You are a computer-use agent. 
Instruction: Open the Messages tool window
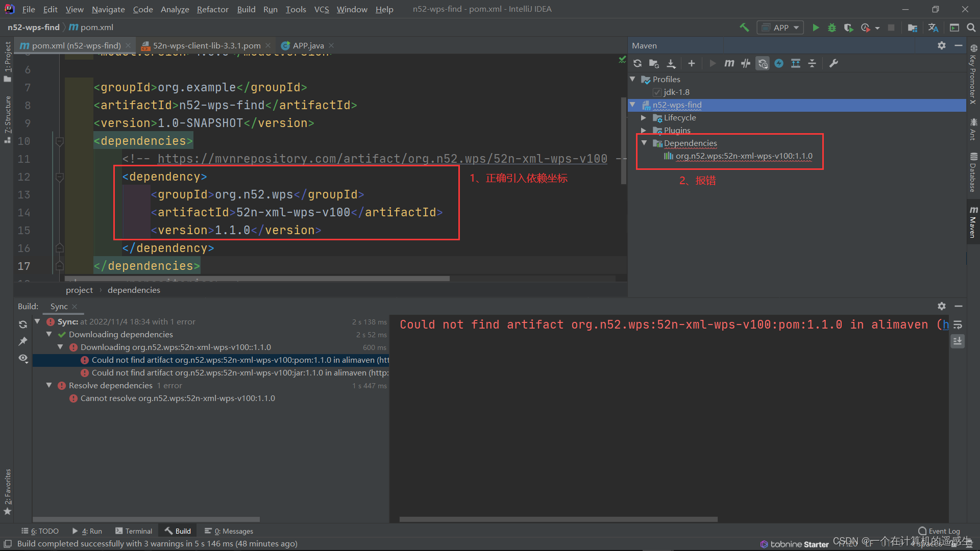(x=229, y=531)
